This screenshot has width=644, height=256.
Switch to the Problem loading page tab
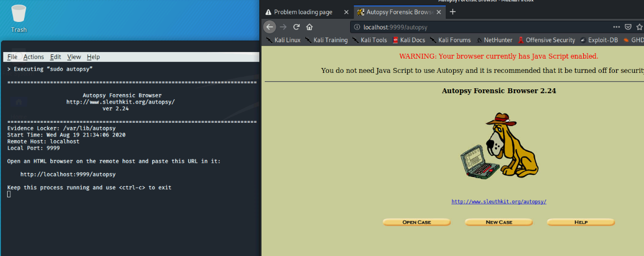[303, 12]
